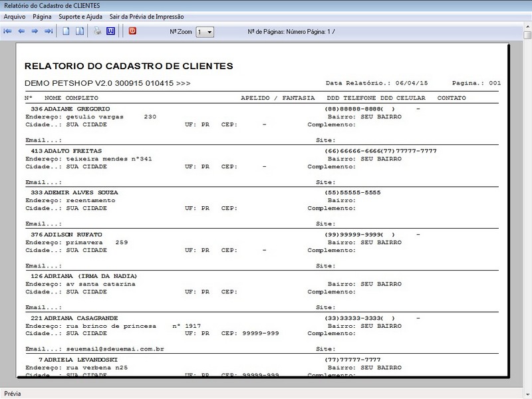Click report title RELATORIO DO CADASTRO DE CLIENTES
The height and width of the screenshot is (399, 532).
pyautogui.click(x=128, y=66)
